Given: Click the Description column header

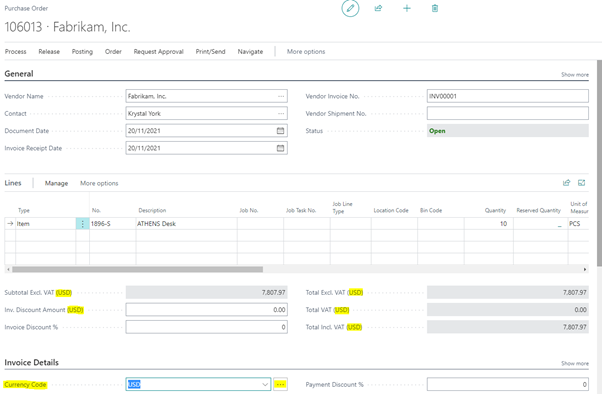Looking at the screenshot, I should pyautogui.click(x=152, y=210).
